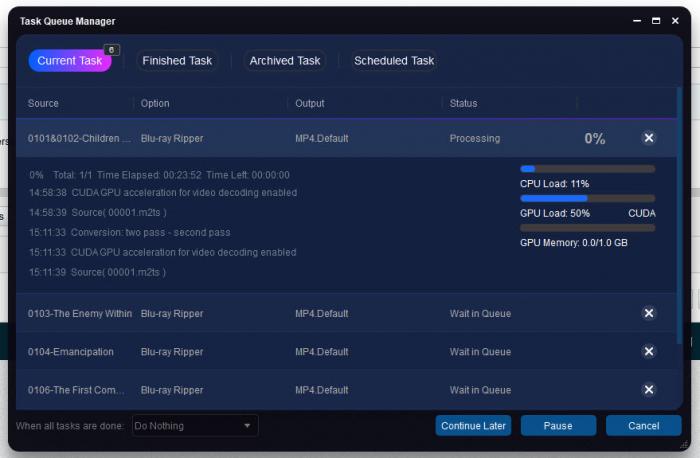
Task: Switch to Archived Task tab
Action: coord(285,61)
